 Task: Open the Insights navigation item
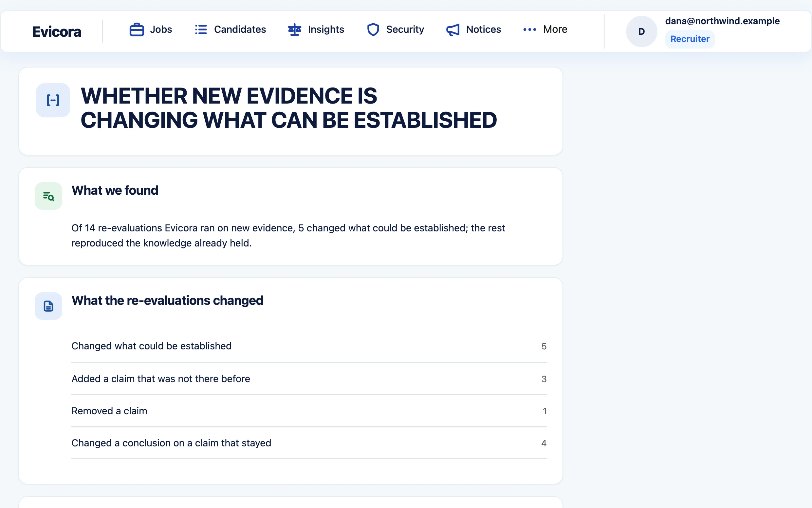pos(316,29)
